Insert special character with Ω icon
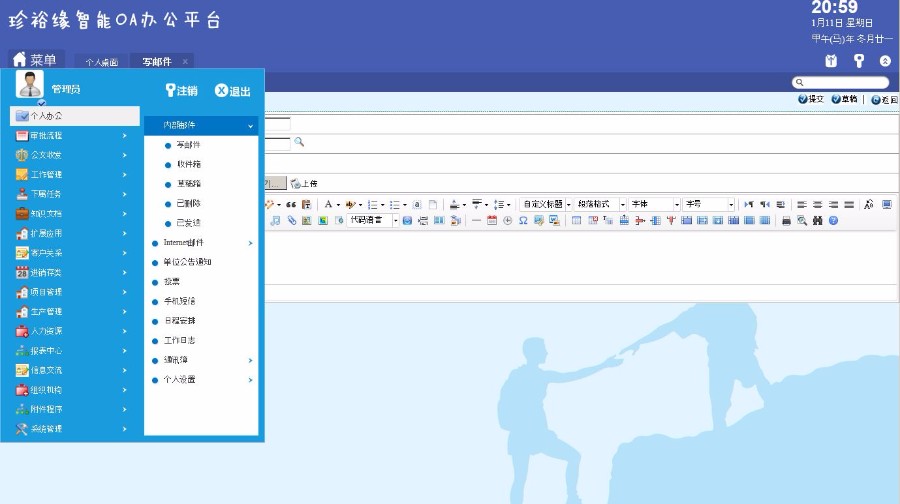The width and height of the screenshot is (900, 504). point(523,220)
